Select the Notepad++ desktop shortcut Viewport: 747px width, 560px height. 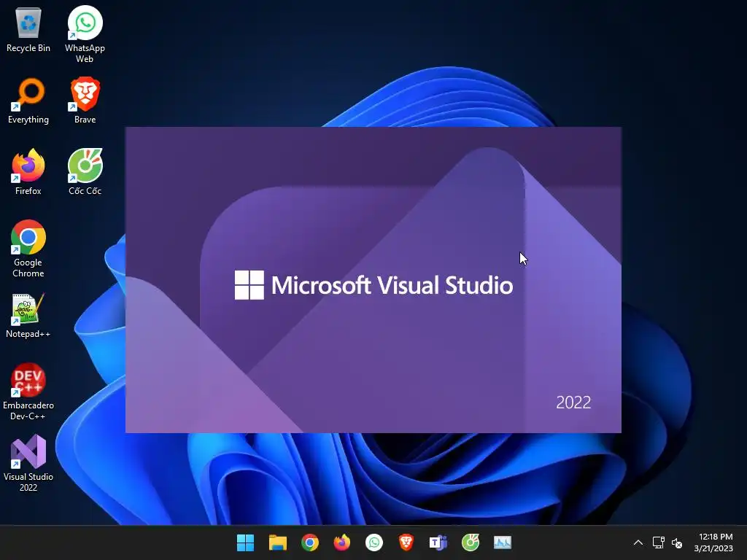pos(28,316)
